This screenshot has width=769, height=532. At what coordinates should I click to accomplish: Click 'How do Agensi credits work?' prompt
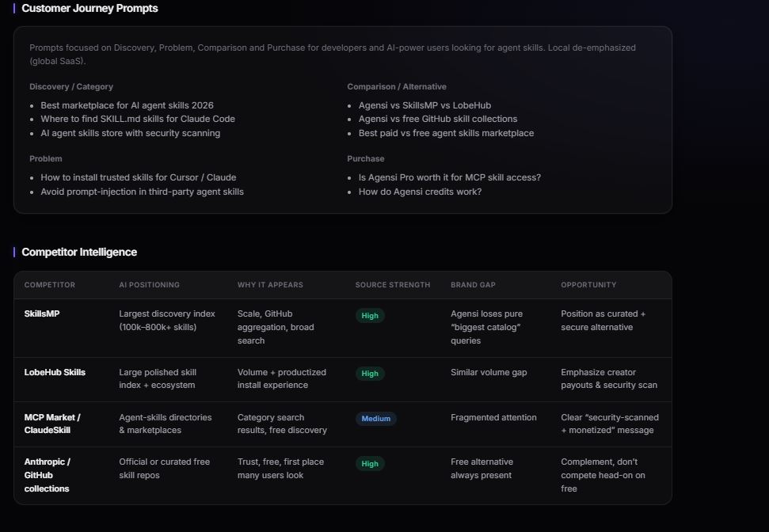[420, 192]
